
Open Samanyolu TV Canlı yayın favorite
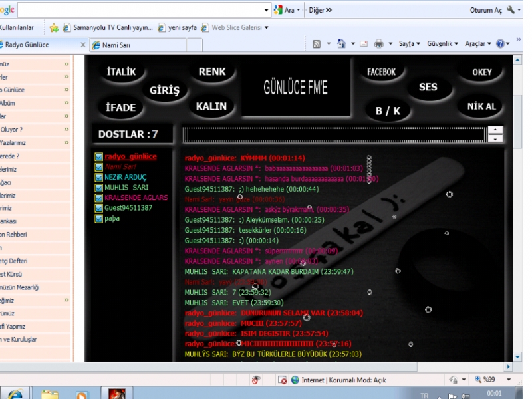click(108, 27)
